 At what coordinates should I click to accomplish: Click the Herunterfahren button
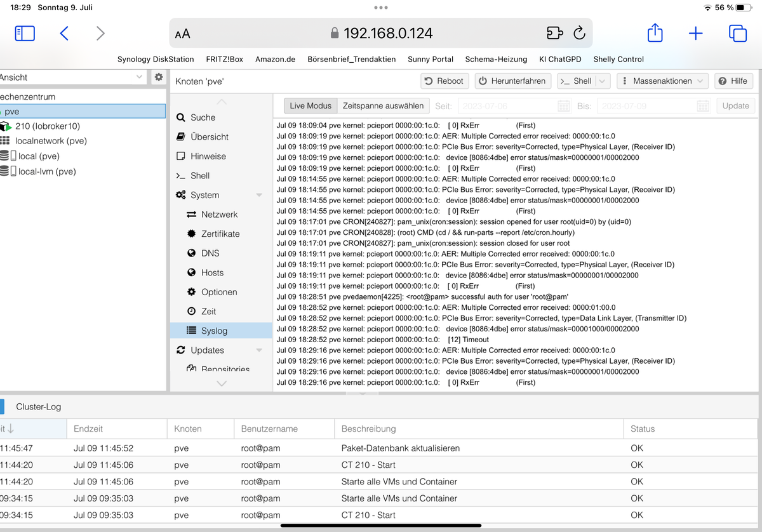(x=512, y=81)
